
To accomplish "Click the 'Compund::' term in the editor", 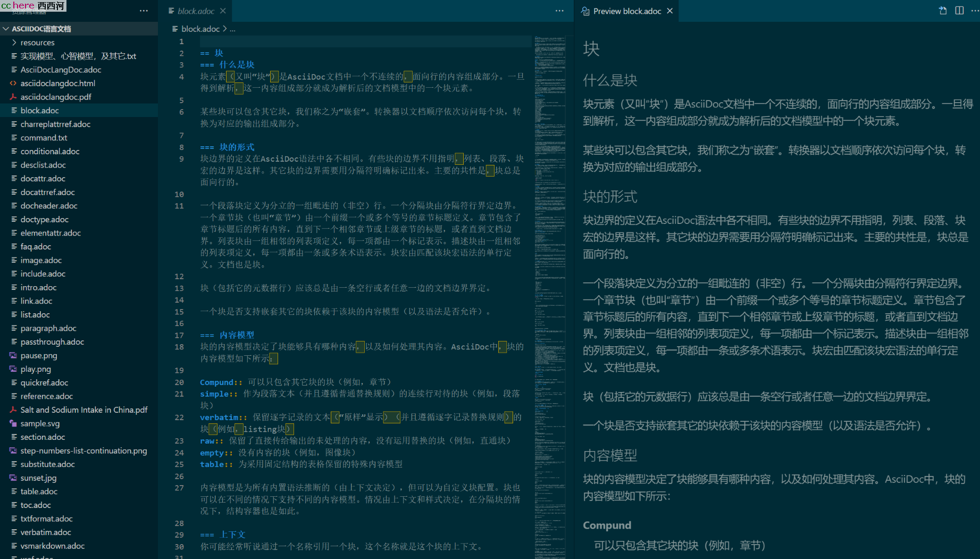I will coord(221,382).
